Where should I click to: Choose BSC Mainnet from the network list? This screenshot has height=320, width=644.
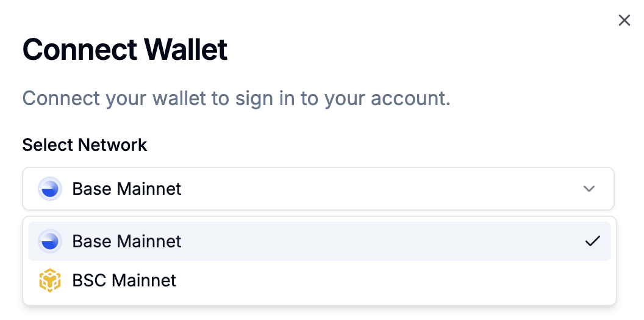[x=320, y=280]
